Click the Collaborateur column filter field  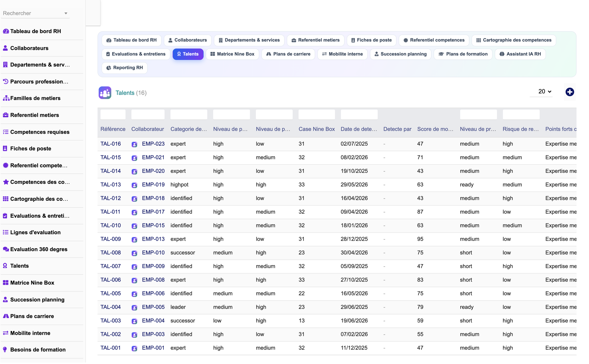(148, 115)
